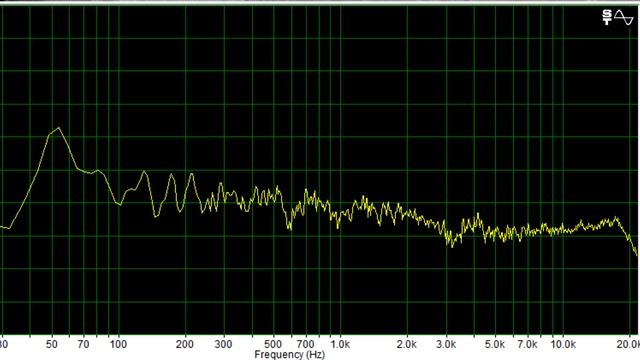Select the '10.0k' frequency axis label
640x360 pixels.
tap(563, 344)
